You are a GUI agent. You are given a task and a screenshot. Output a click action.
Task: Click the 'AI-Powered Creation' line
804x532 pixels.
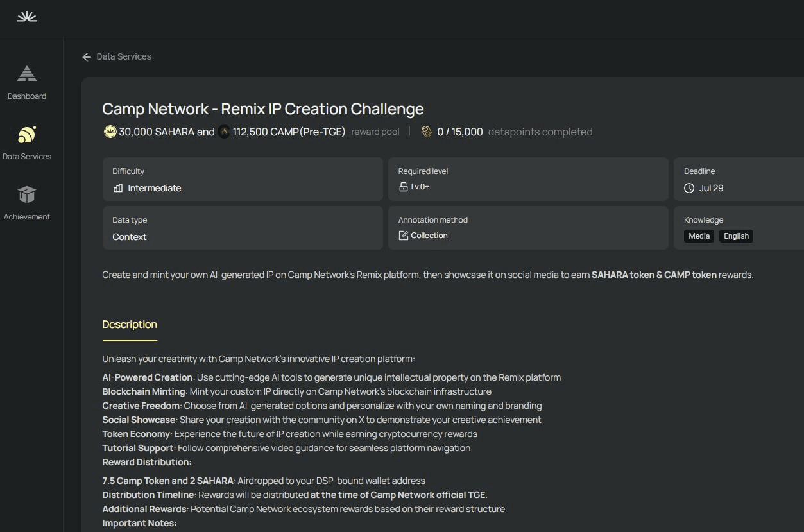(x=332, y=377)
